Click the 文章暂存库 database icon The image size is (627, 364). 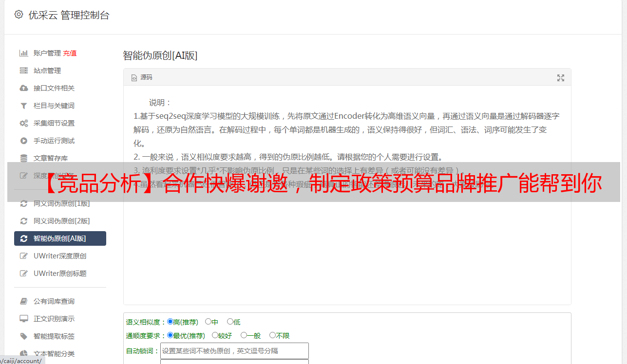(23, 158)
